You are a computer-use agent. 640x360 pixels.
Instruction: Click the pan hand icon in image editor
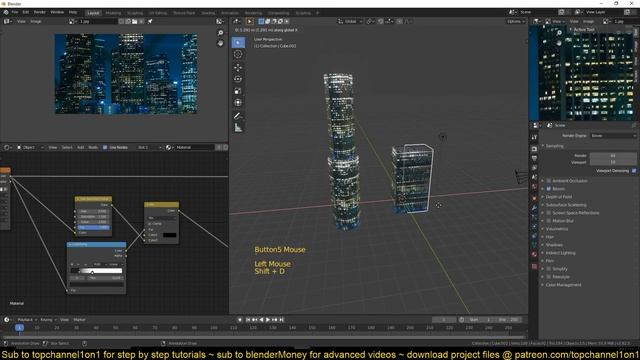pyautogui.click(x=220, y=43)
